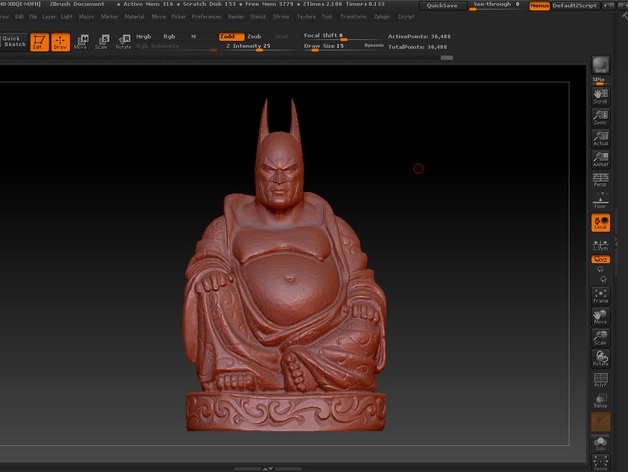Toggle Zadd sculpt mode
The width and height of the screenshot is (628, 472).
coord(231,37)
